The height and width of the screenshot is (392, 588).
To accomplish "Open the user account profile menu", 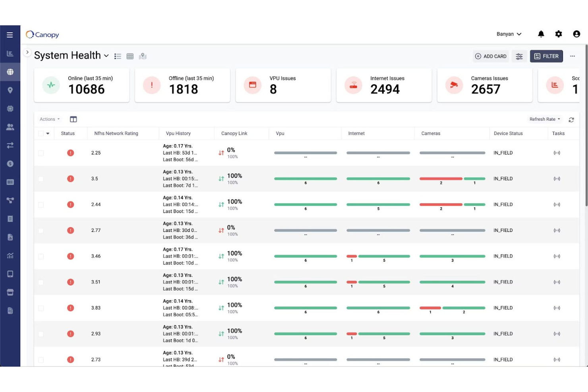I will pyautogui.click(x=576, y=34).
